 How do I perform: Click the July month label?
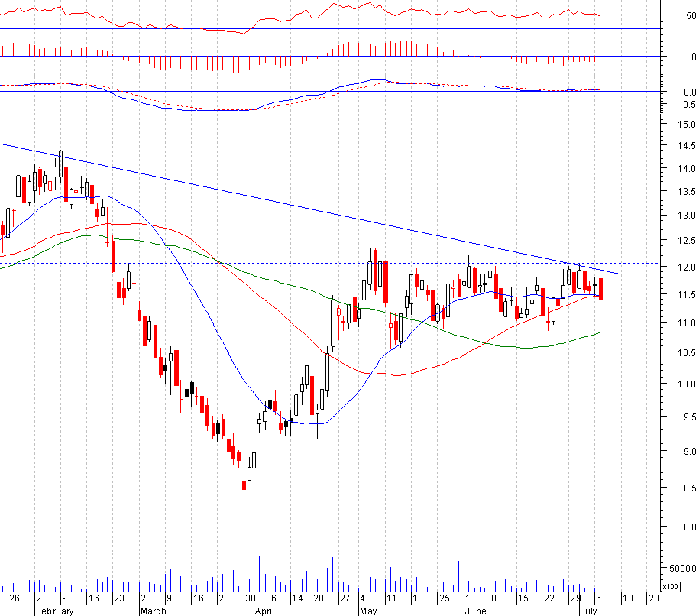[588, 611]
